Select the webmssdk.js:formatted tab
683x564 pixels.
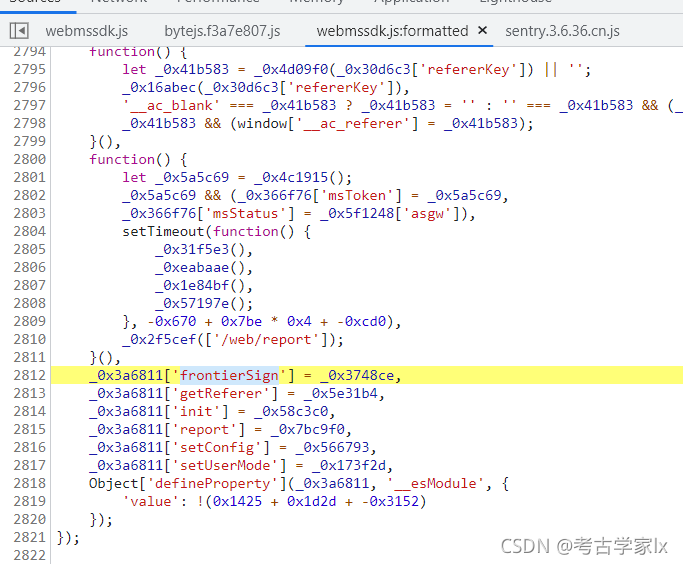392,31
